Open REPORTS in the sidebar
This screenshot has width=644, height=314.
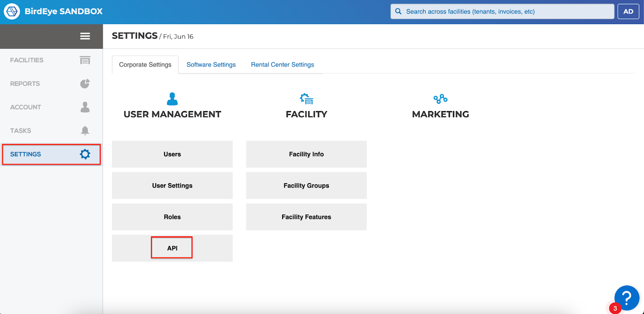pyautogui.click(x=51, y=84)
